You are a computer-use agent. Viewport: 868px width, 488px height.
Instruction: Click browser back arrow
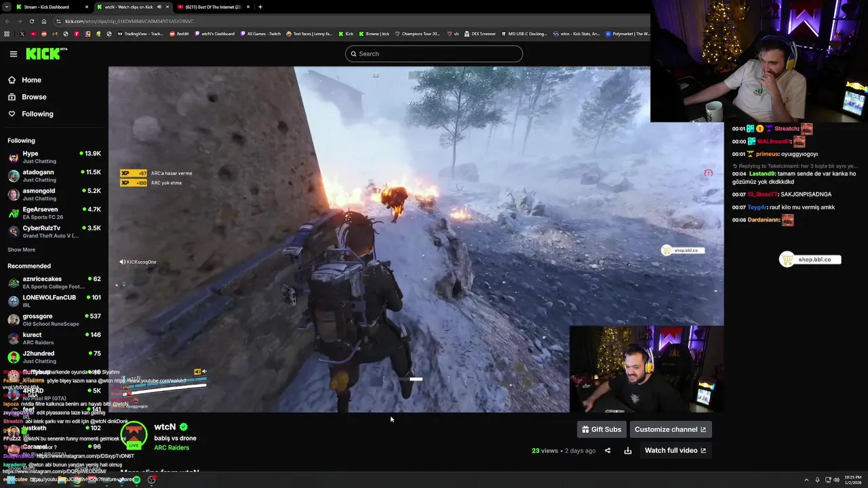point(7,21)
